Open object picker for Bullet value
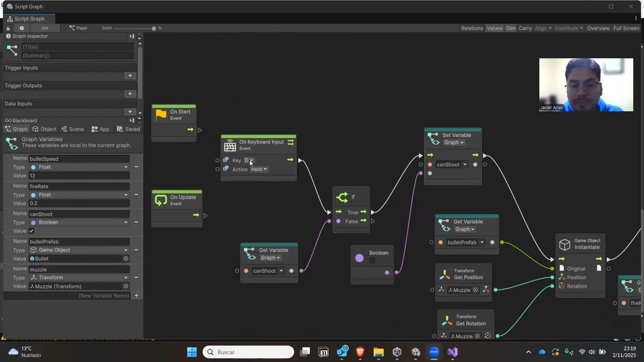Screen dimensions: 644x362 (126, 258)
